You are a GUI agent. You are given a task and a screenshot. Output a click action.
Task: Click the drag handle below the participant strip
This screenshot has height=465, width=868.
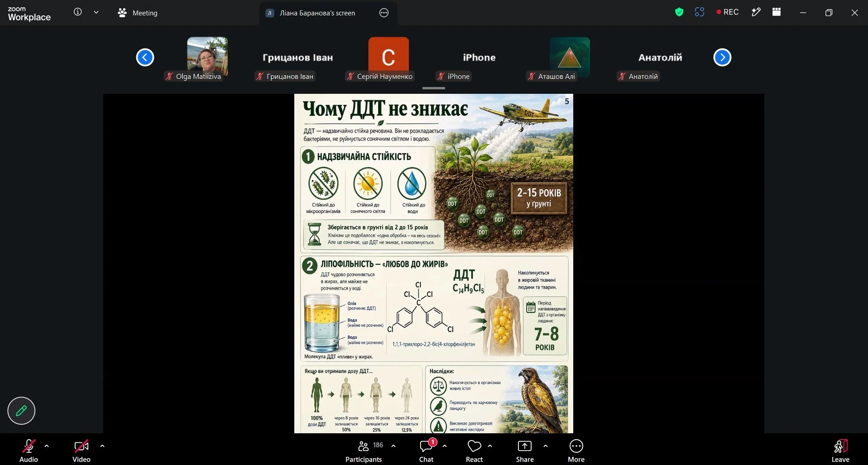pos(434,88)
